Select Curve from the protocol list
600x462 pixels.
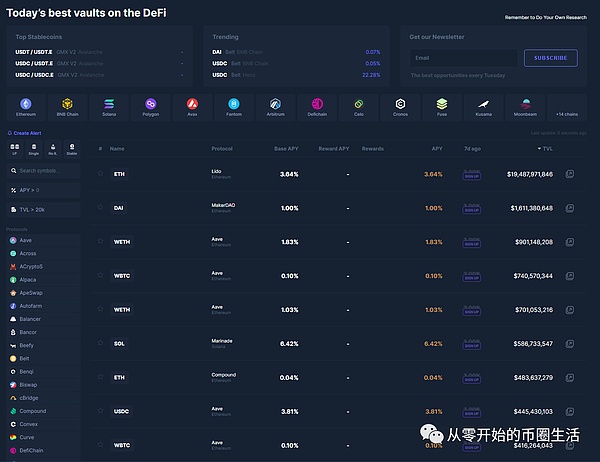25,436
